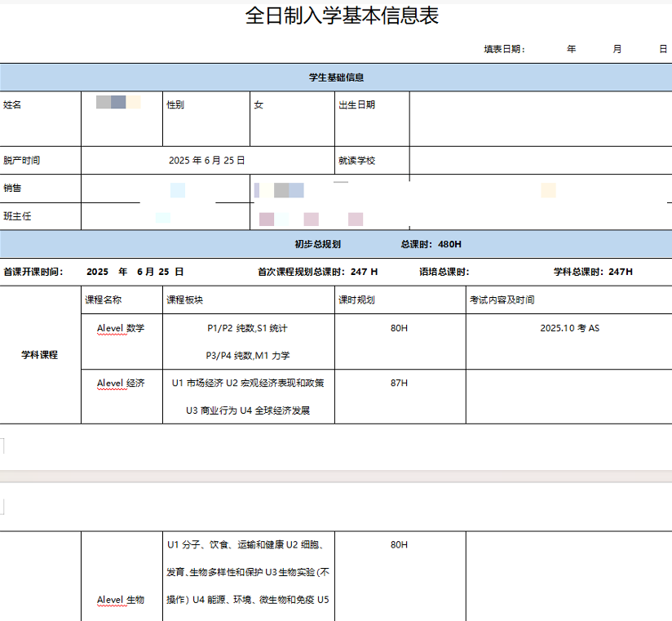Click the 班主任 label cell

tap(17, 216)
